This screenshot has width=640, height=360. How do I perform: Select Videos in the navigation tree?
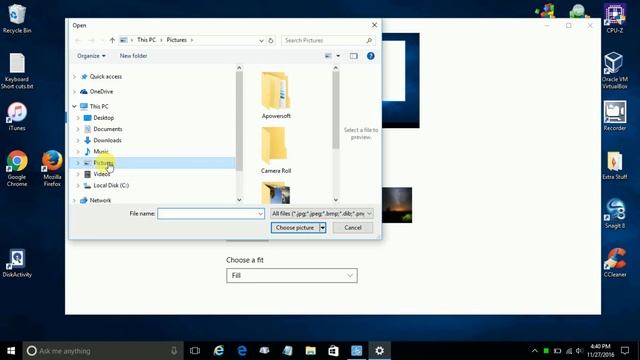[102, 174]
